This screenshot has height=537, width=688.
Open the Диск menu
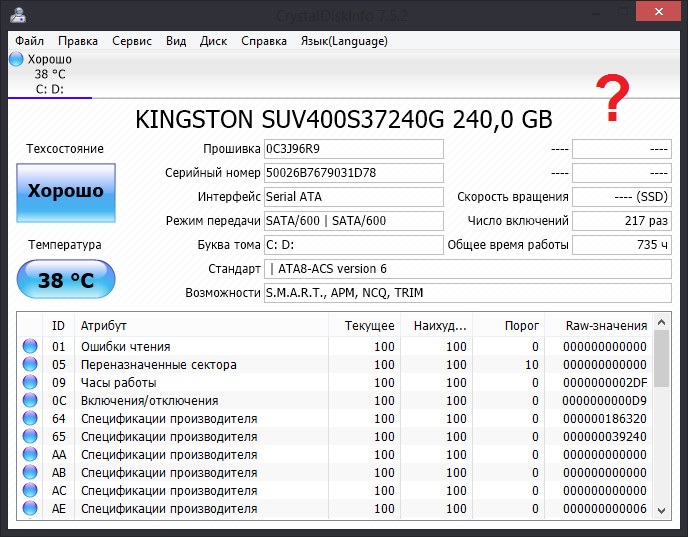pyautogui.click(x=213, y=41)
